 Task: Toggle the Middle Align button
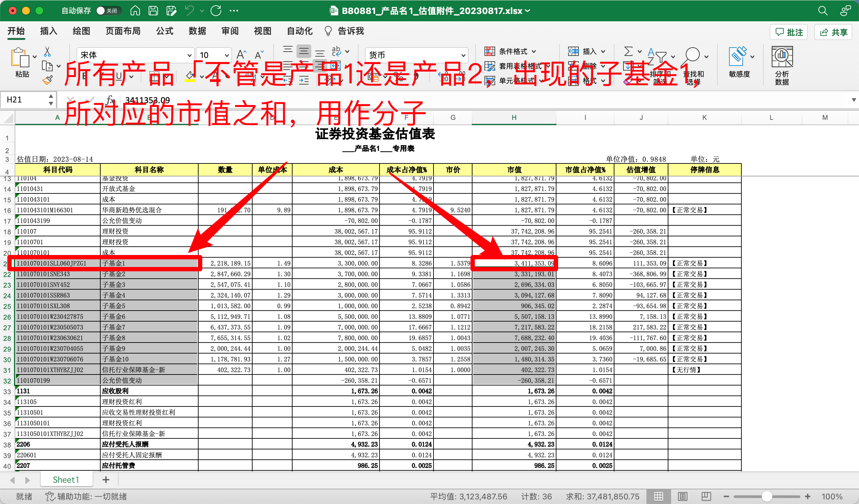[304, 51]
